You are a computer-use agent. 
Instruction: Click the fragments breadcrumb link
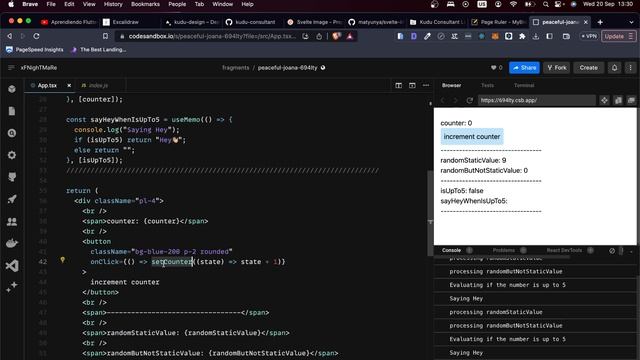coord(236,68)
